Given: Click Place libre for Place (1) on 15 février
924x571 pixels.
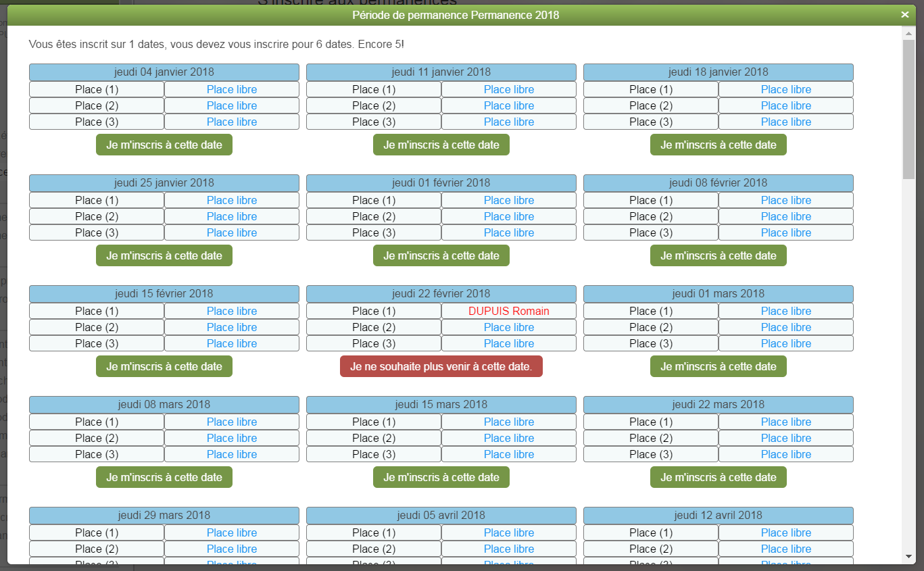Looking at the screenshot, I should [232, 311].
